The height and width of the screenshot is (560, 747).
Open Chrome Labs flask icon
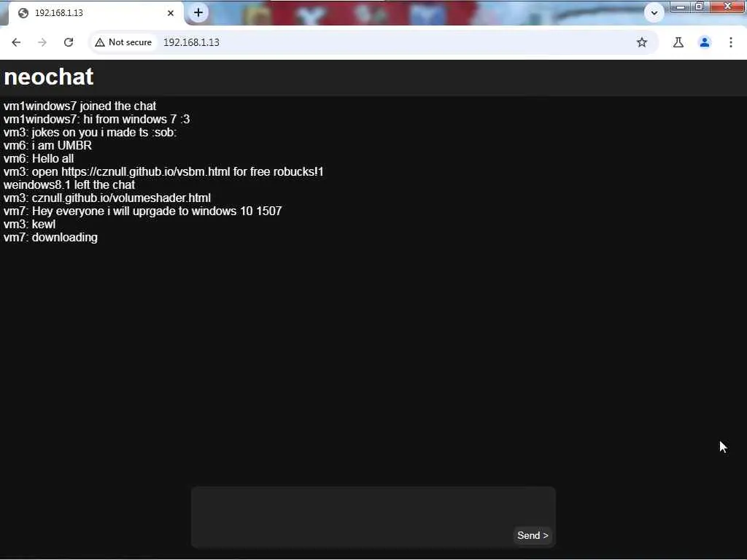pos(678,42)
